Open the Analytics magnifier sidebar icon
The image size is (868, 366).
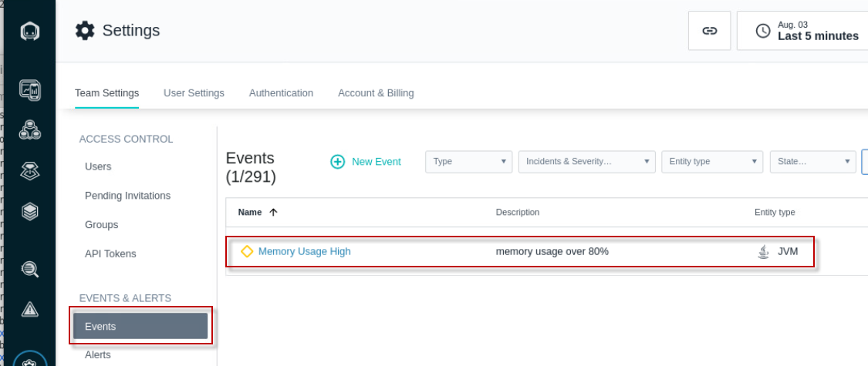click(30, 269)
